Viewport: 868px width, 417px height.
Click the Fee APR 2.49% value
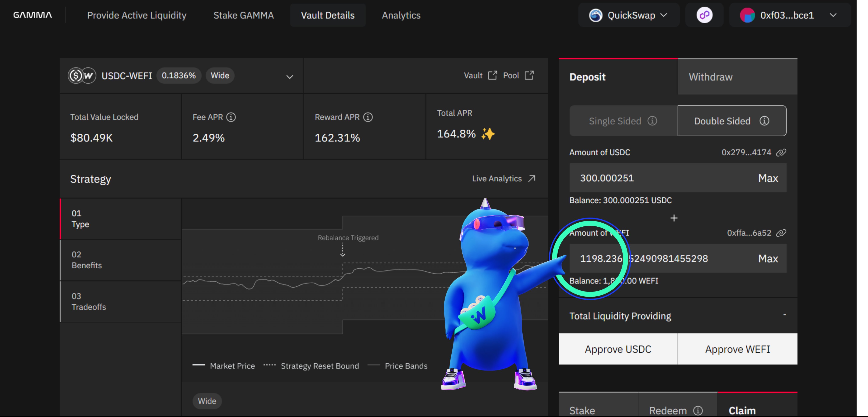[x=209, y=138]
